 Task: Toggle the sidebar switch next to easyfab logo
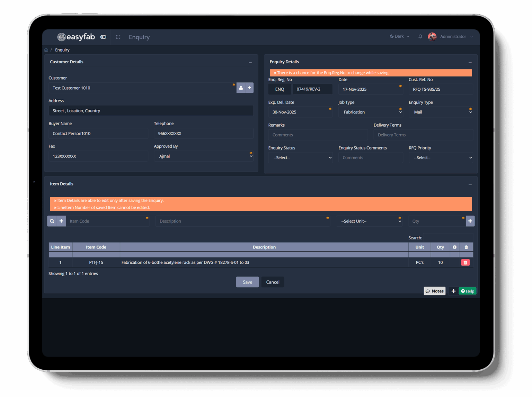pyautogui.click(x=103, y=37)
